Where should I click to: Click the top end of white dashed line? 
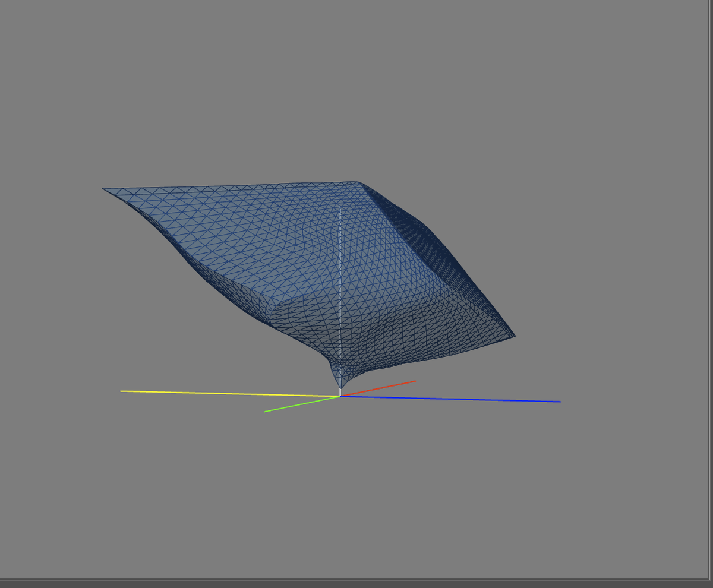point(340,209)
